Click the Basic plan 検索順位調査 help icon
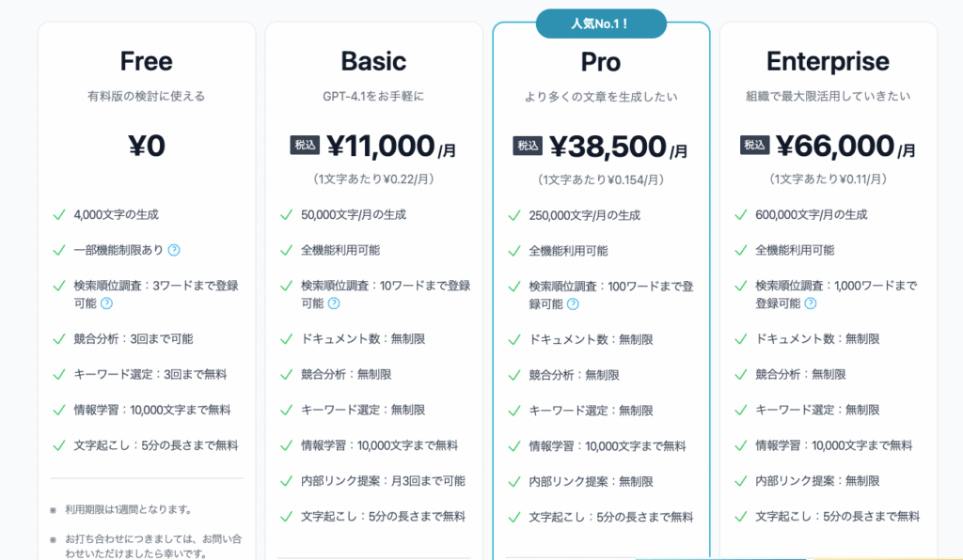This screenshot has height=560, width=963. click(x=334, y=303)
